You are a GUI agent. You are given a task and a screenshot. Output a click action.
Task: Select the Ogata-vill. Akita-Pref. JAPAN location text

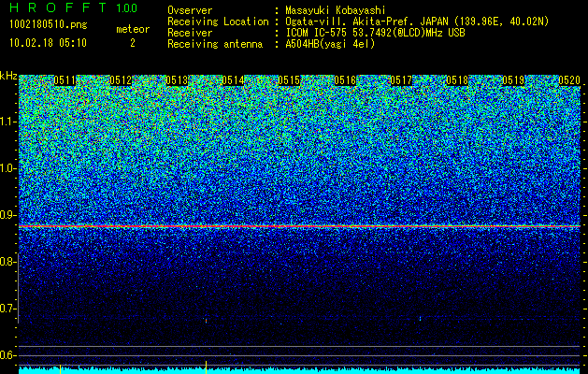click(x=417, y=22)
